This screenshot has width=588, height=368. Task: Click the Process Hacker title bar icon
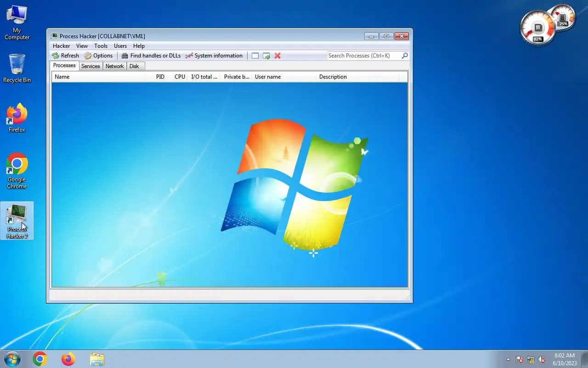(54, 36)
